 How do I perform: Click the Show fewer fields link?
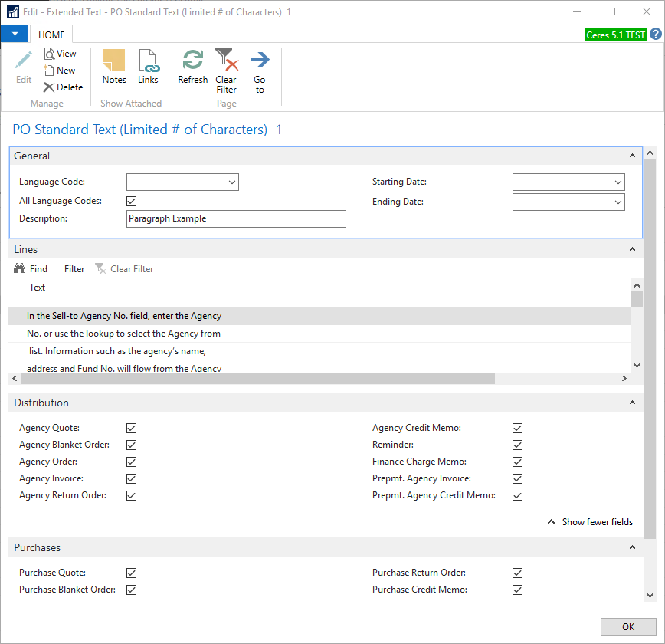pos(591,522)
